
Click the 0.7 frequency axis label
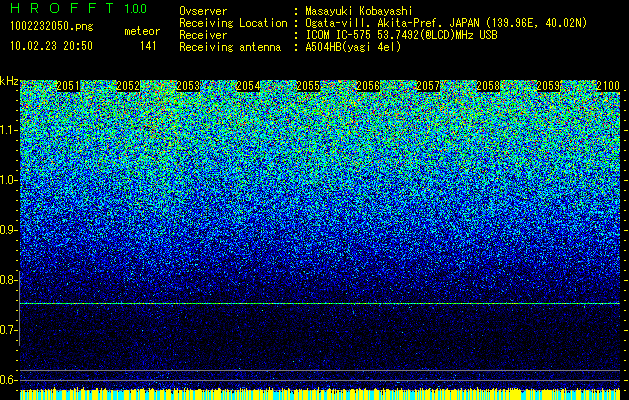coord(8,330)
